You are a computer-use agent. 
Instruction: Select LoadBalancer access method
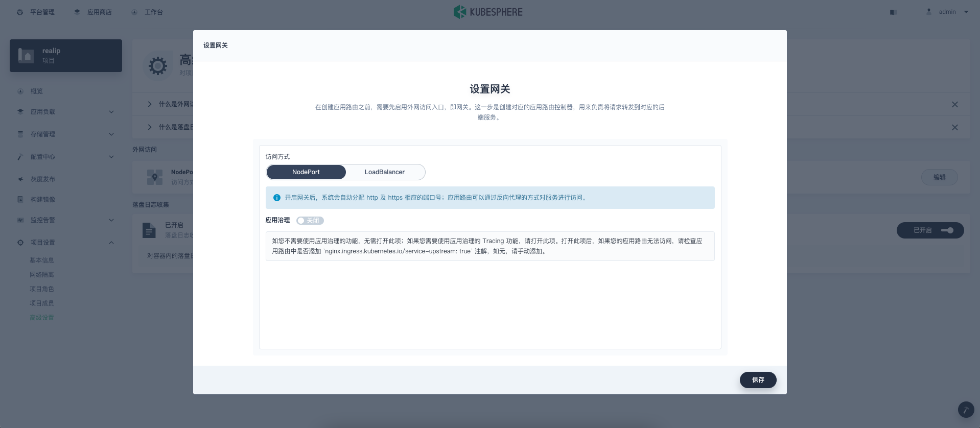[385, 172]
